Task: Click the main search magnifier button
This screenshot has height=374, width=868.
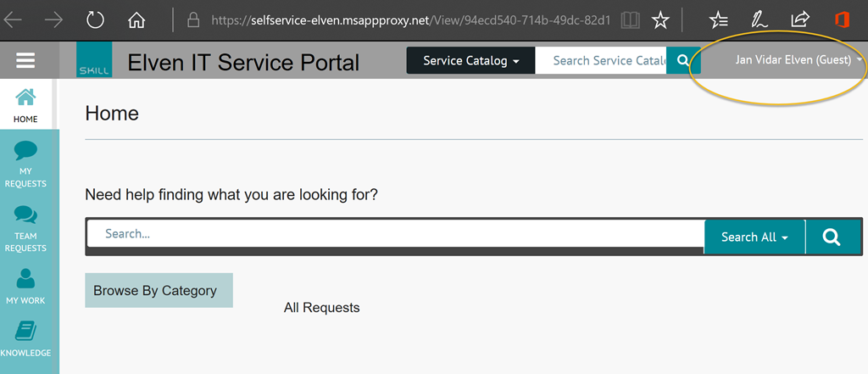Action: [x=832, y=237]
